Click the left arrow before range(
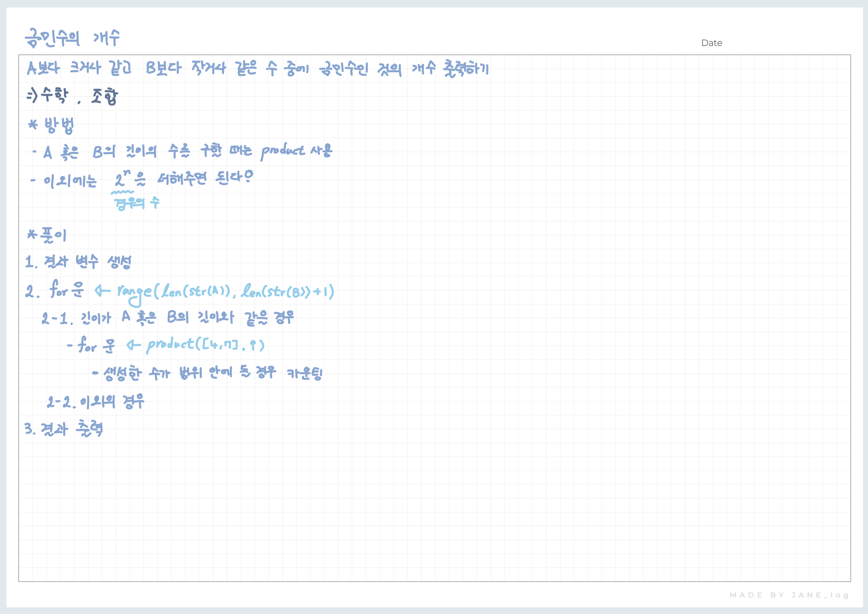Image resolution: width=868 pixels, height=614 pixels. (102, 291)
